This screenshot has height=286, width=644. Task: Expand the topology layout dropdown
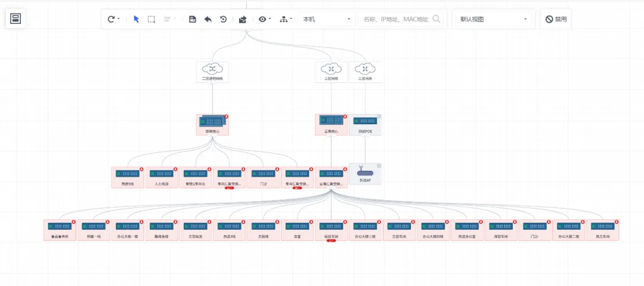tap(286, 19)
